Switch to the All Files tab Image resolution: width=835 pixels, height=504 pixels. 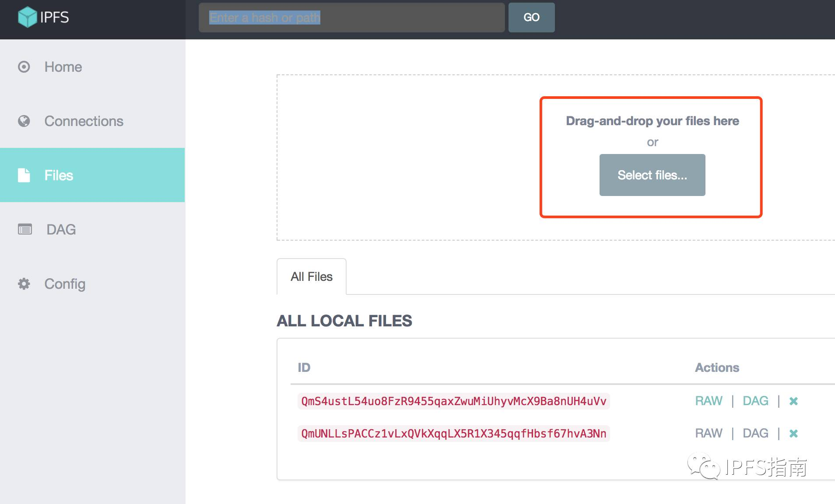tap(312, 276)
